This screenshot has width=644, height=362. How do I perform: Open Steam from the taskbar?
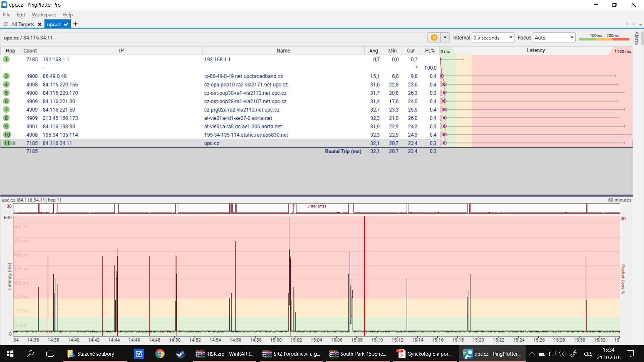tap(180, 354)
